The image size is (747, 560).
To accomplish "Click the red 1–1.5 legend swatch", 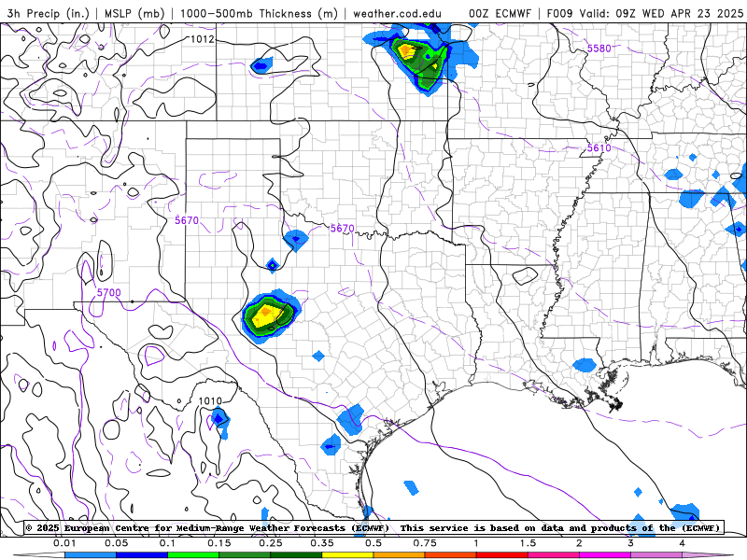I will point(502,555).
